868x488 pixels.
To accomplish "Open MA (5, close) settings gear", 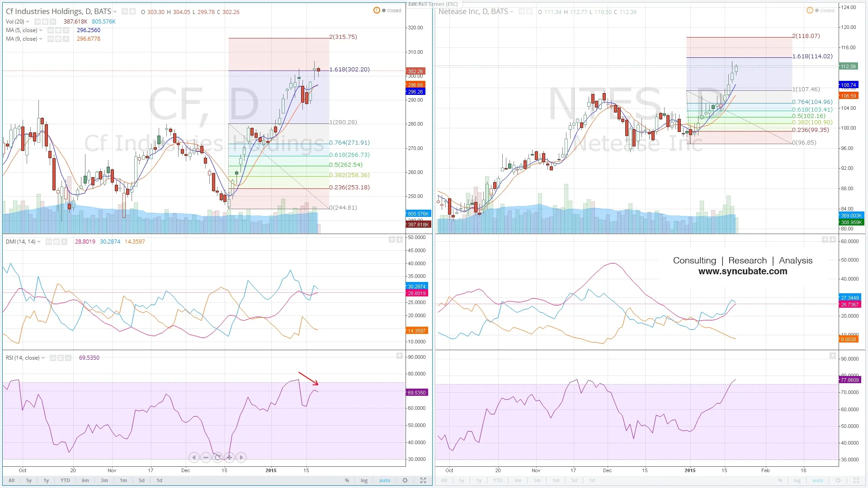I will (58, 30).
